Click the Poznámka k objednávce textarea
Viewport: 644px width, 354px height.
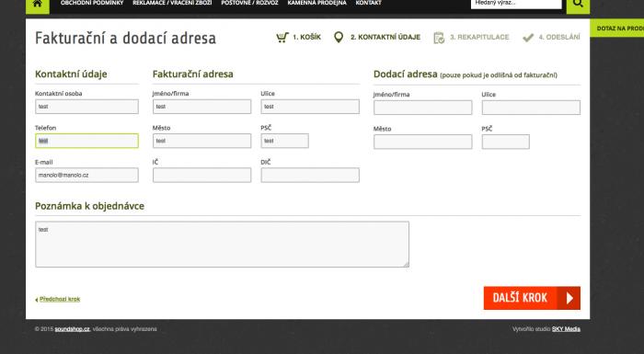[x=223, y=245]
